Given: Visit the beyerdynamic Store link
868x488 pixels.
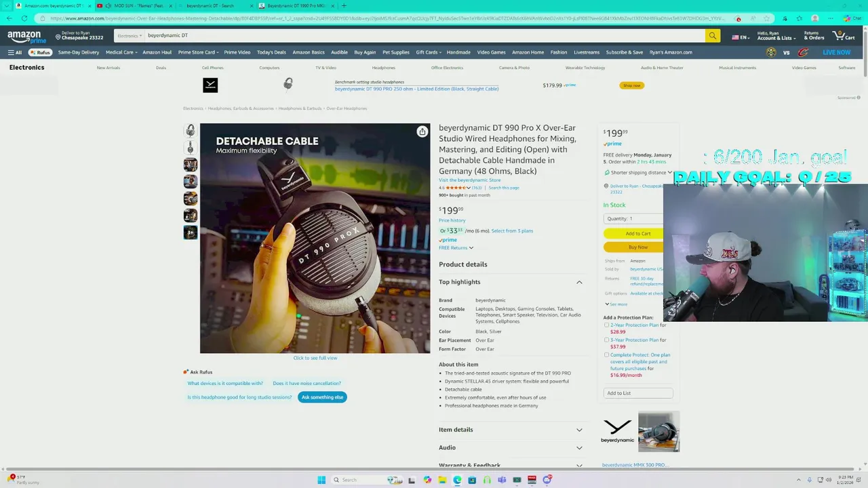Looking at the screenshot, I should [x=469, y=180].
